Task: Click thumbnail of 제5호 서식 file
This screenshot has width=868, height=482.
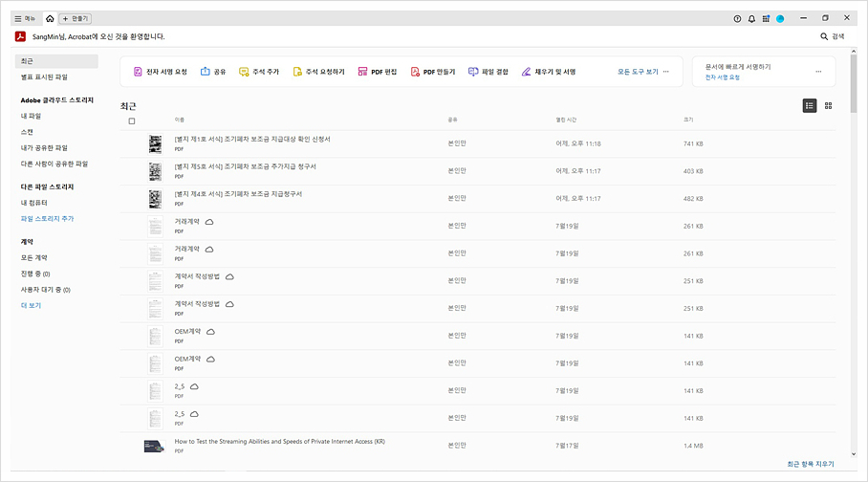Action: pyautogui.click(x=156, y=172)
